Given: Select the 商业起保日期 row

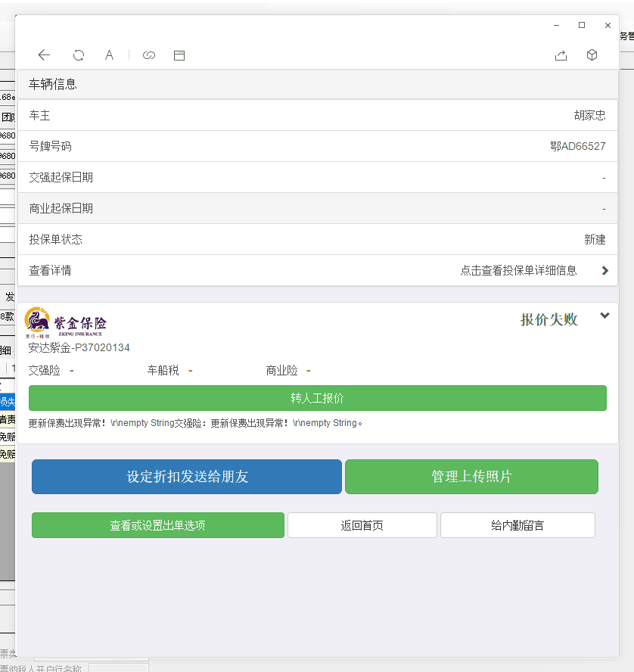Looking at the screenshot, I should (x=317, y=208).
